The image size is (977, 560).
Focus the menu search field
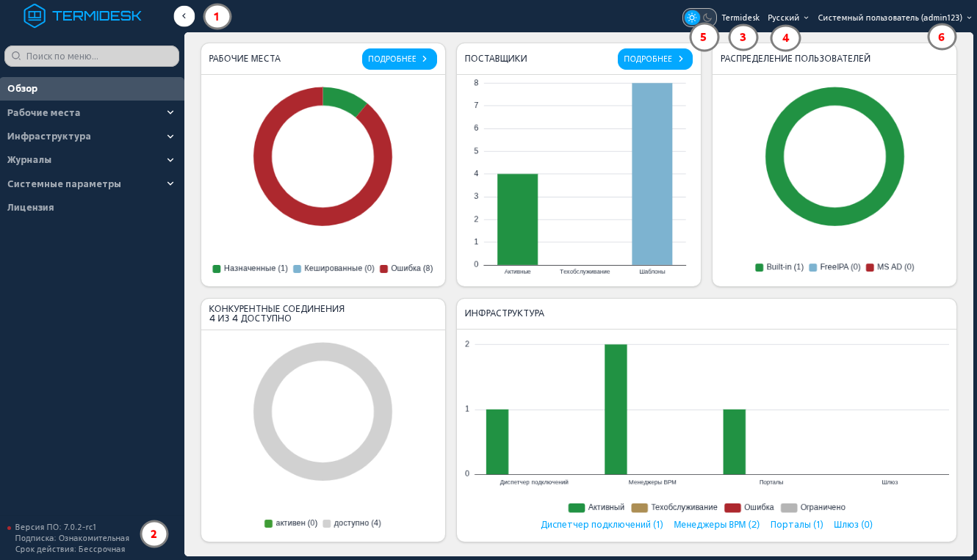click(92, 56)
